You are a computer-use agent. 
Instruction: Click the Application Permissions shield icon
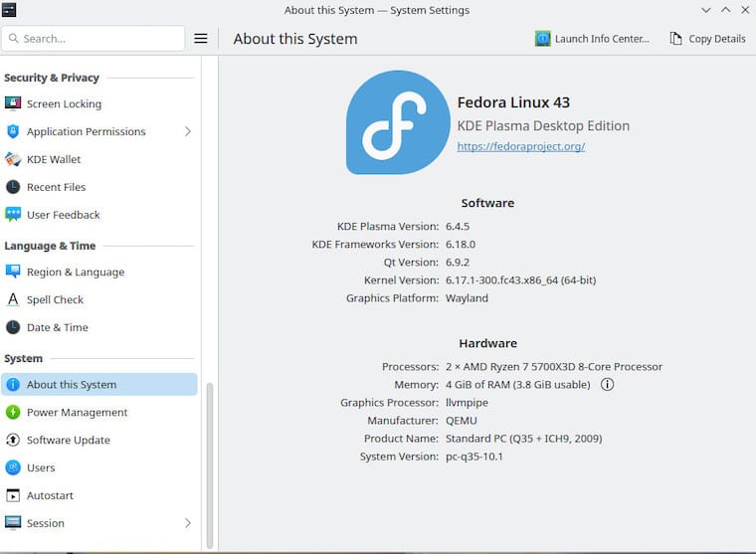click(x=13, y=131)
